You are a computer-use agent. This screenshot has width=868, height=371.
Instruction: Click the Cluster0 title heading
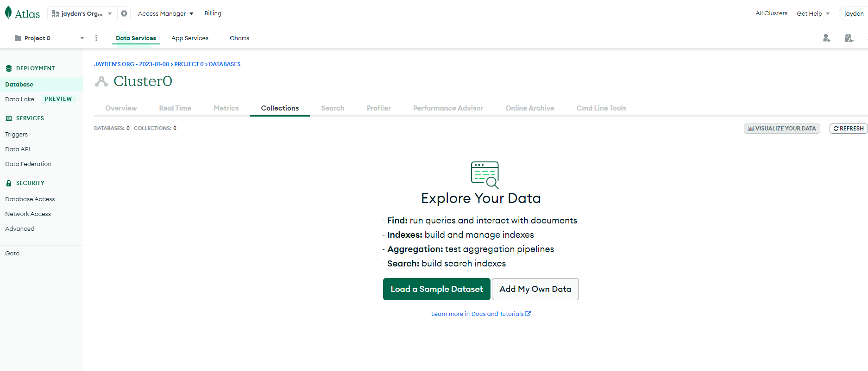click(143, 81)
